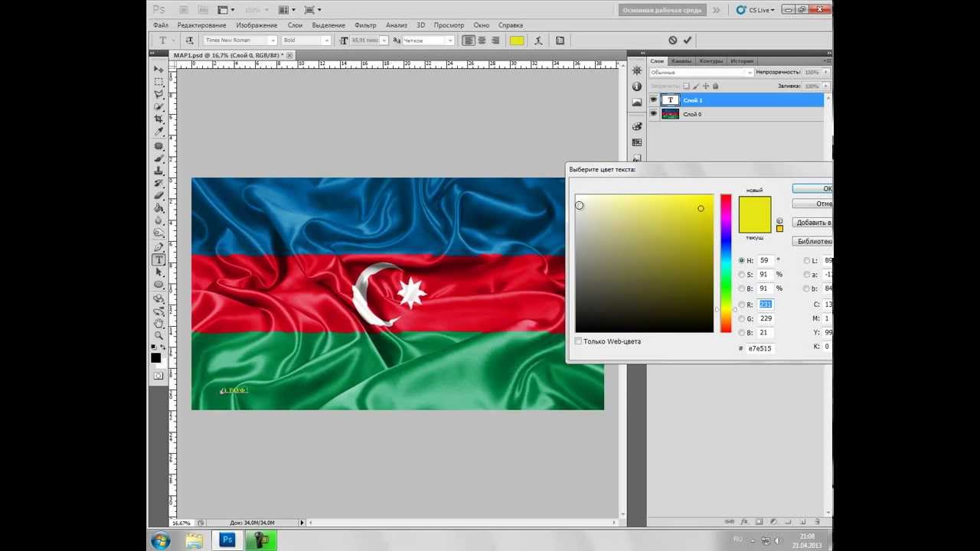
Task: Open the Warp Text dialog
Action: (539, 41)
